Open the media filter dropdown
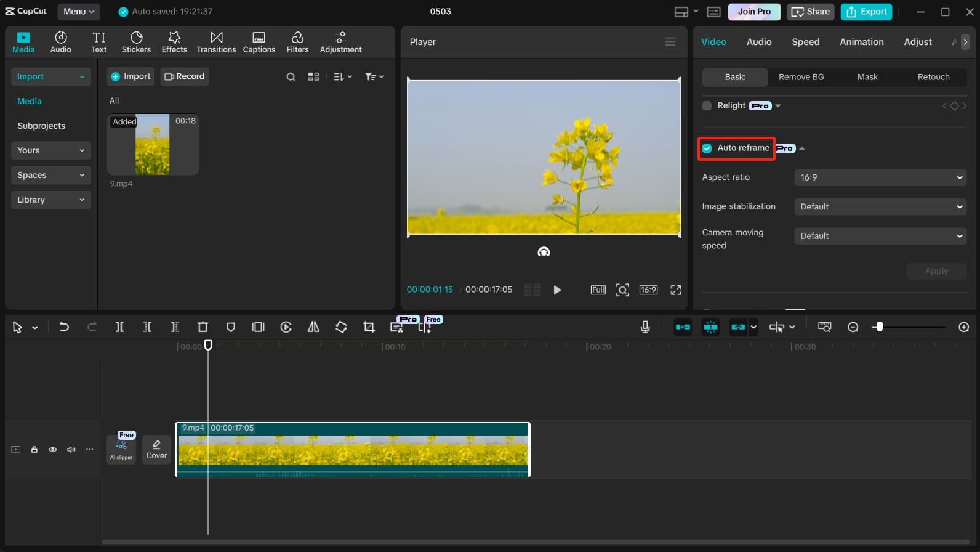980x552 pixels. tap(374, 77)
